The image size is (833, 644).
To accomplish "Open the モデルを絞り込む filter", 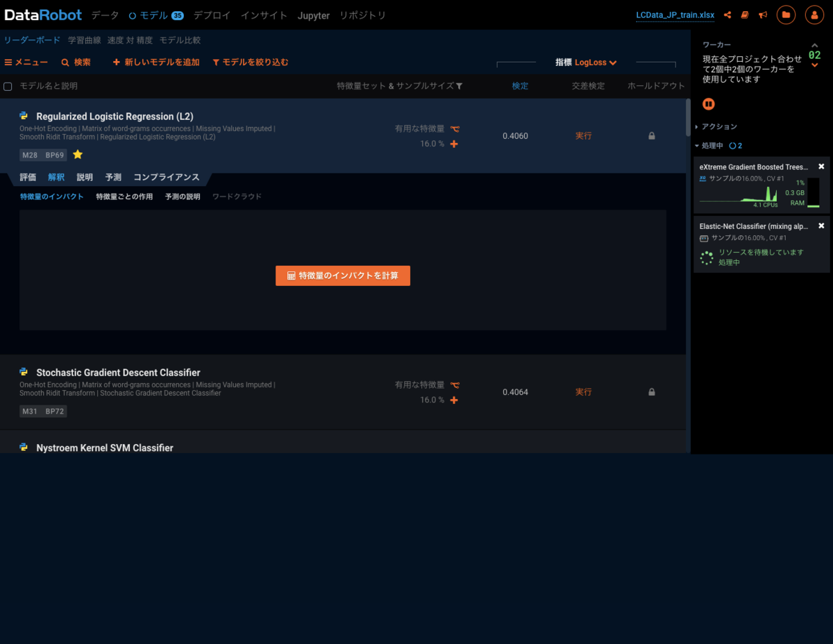I will (x=251, y=62).
